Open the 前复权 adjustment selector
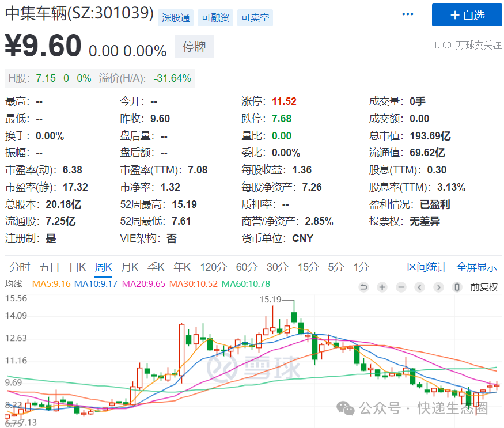Viewport: 504px width, 428px height. click(484, 287)
